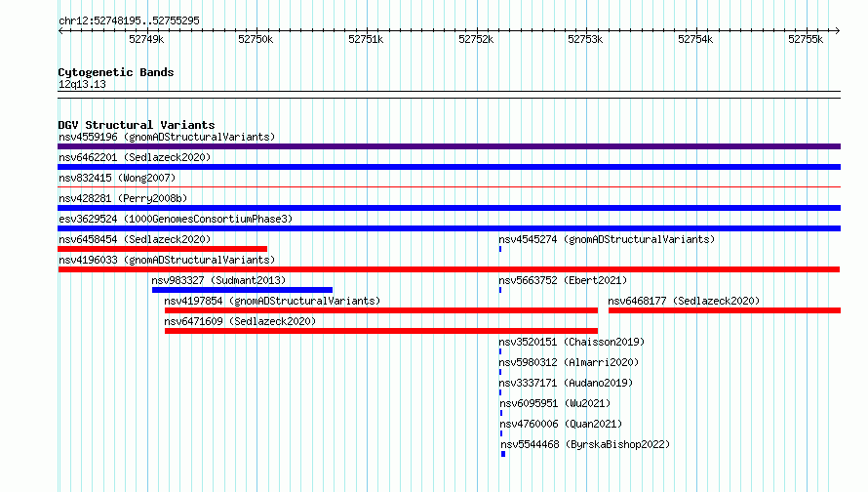The width and height of the screenshot is (868, 492).
Task: Click the 52751k ruler label
Action: [x=366, y=39]
